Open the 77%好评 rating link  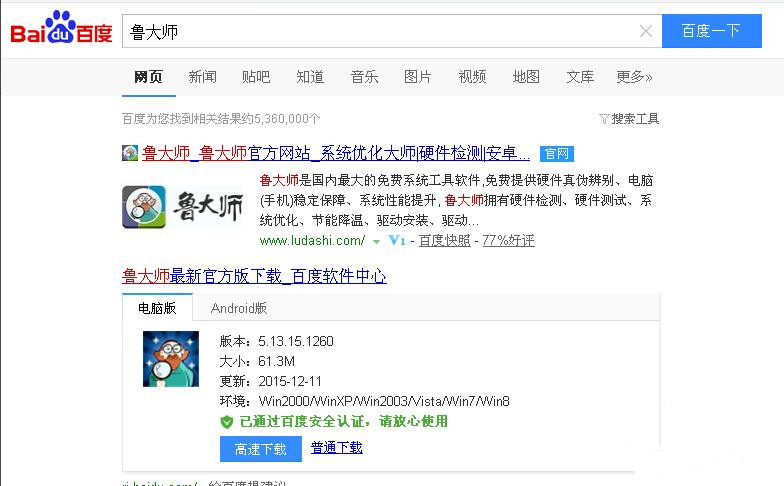[508, 240]
